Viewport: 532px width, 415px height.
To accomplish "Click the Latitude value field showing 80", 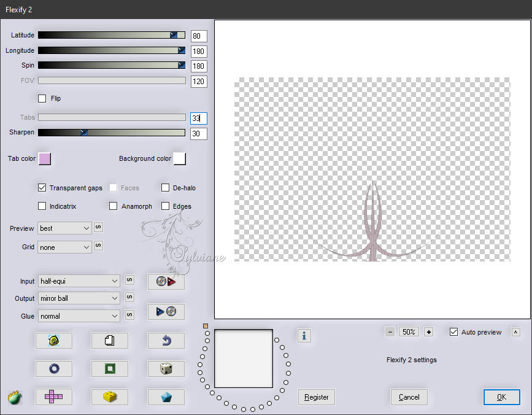I will pyautogui.click(x=199, y=36).
